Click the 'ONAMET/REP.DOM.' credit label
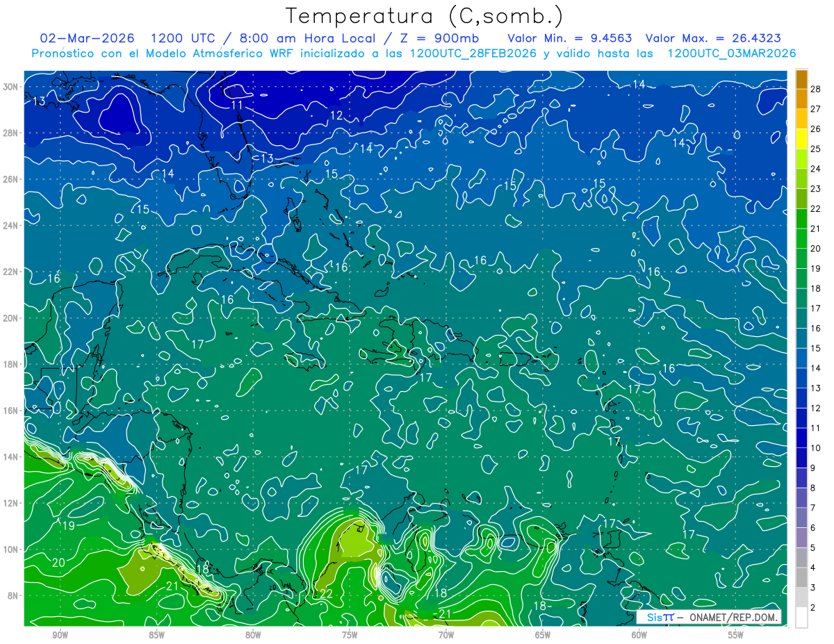The width and height of the screenshot is (834, 644). pos(734,618)
